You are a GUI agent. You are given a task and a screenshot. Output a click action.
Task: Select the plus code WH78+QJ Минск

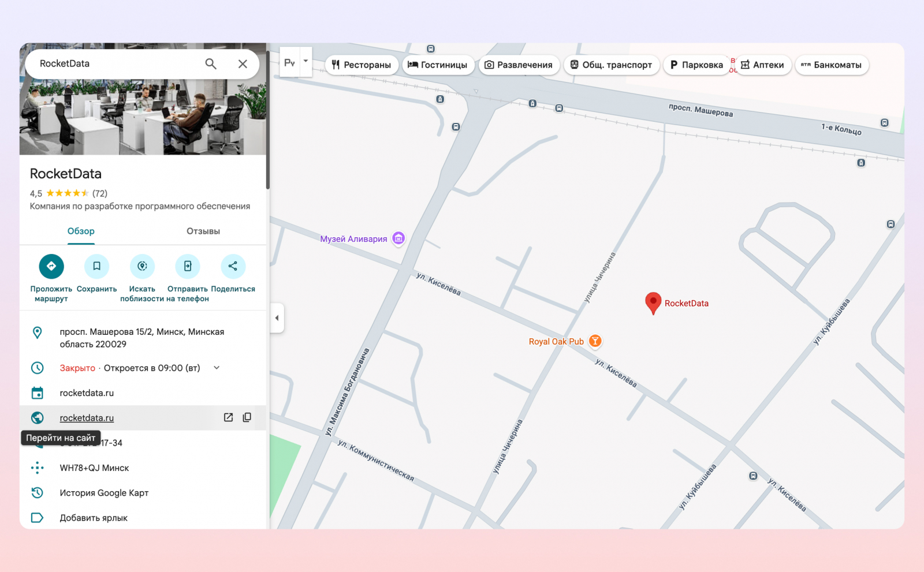94,468
